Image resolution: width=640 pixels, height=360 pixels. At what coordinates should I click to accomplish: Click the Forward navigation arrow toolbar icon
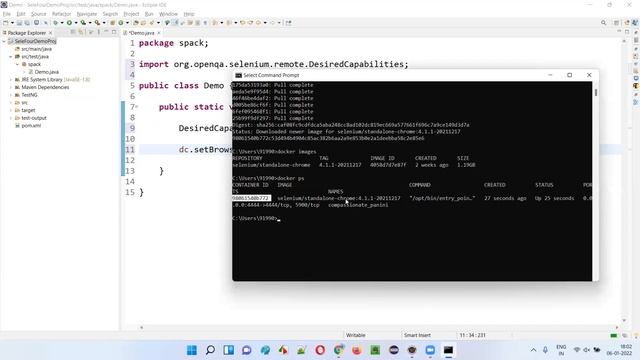pos(272,23)
